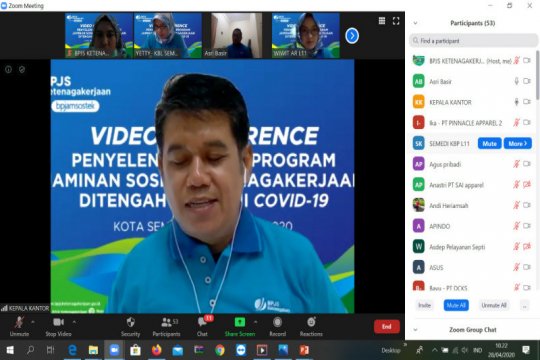Switch to gallery view grid icon
540x360 pixels.
pos(382,21)
